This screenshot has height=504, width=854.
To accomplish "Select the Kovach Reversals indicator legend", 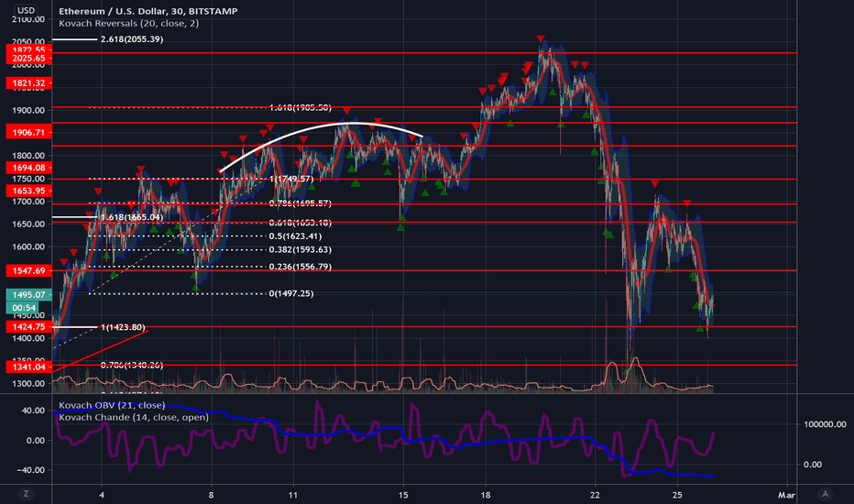I will click(x=128, y=24).
